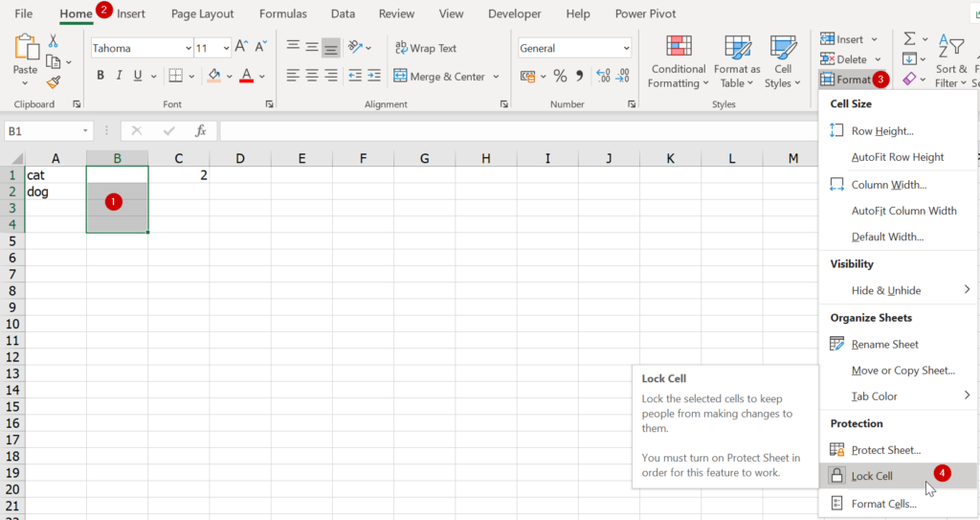Viewport: 980px width, 520px height.
Task: Select cell A2 containing dog
Action: [55, 192]
